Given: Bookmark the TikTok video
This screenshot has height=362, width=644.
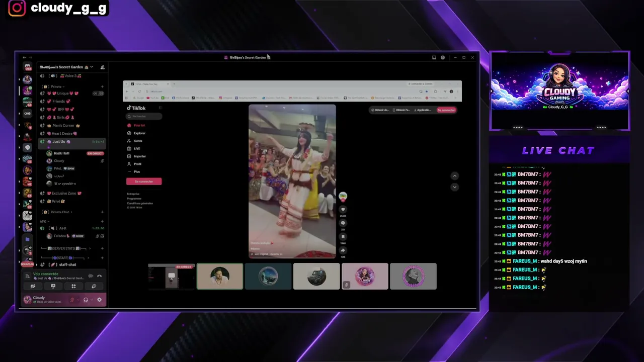Looking at the screenshot, I should tap(343, 236).
